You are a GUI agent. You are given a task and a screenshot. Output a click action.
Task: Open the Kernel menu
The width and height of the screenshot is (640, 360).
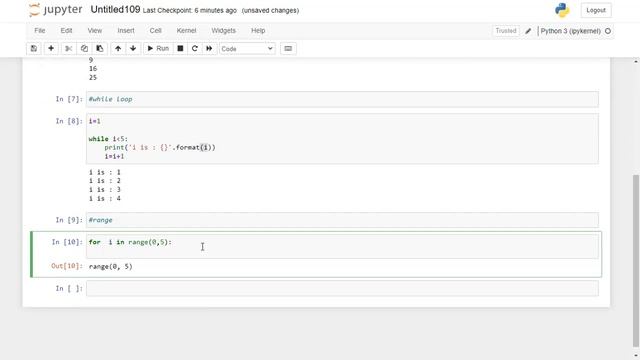[x=187, y=31]
